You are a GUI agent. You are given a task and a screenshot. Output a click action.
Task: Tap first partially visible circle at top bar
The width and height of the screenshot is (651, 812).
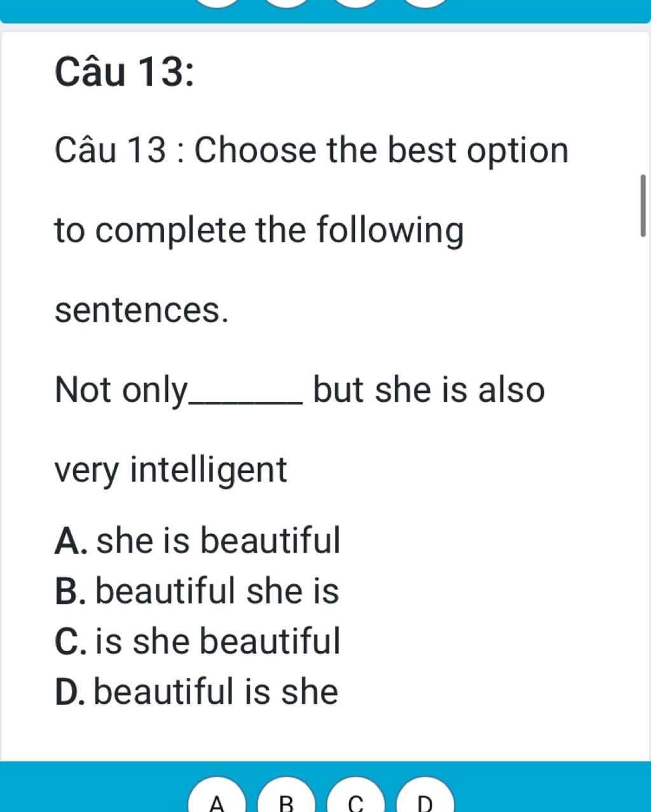point(218,3)
